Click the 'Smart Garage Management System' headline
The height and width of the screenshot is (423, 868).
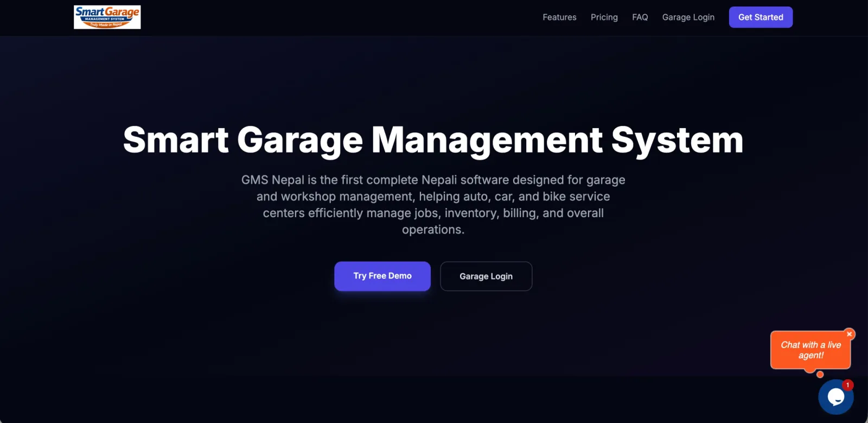[433, 141]
